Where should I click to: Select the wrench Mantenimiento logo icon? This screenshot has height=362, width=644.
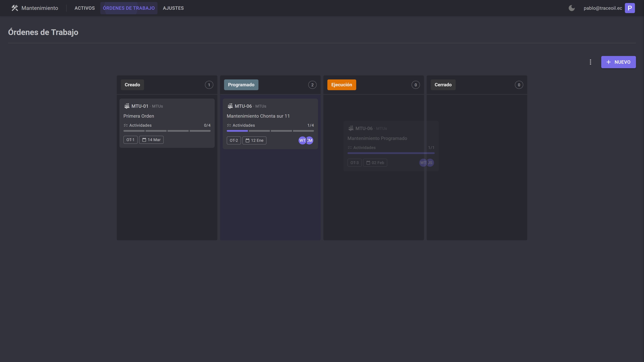[15, 8]
